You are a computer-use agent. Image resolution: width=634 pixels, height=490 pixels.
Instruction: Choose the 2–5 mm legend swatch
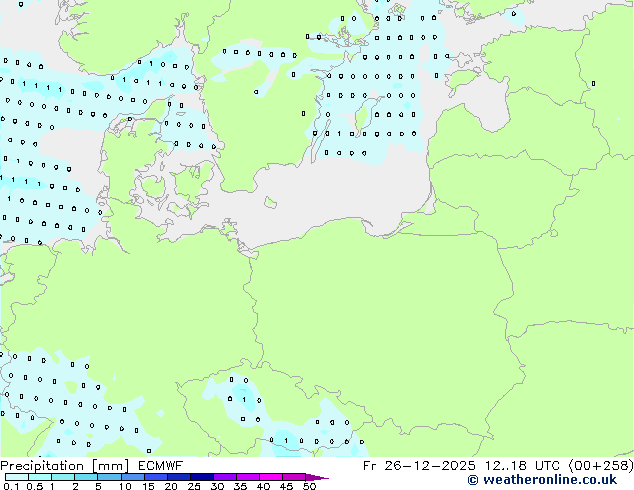86,477
